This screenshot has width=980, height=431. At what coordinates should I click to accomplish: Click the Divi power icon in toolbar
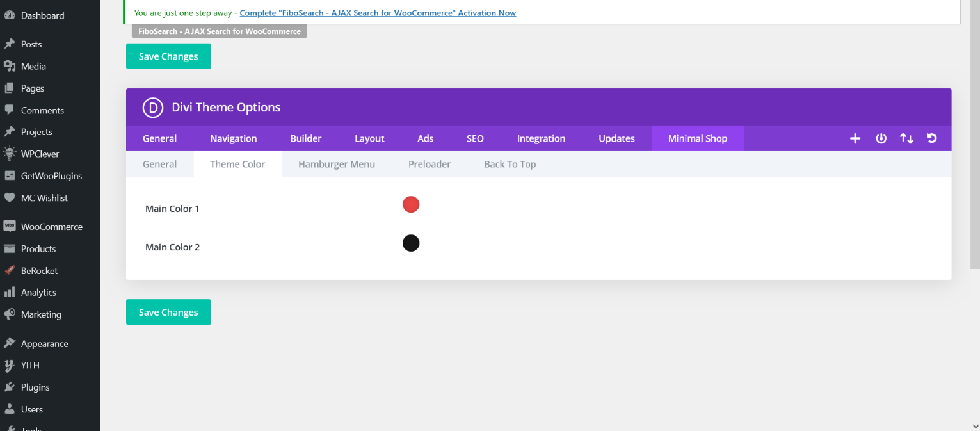[881, 138]
